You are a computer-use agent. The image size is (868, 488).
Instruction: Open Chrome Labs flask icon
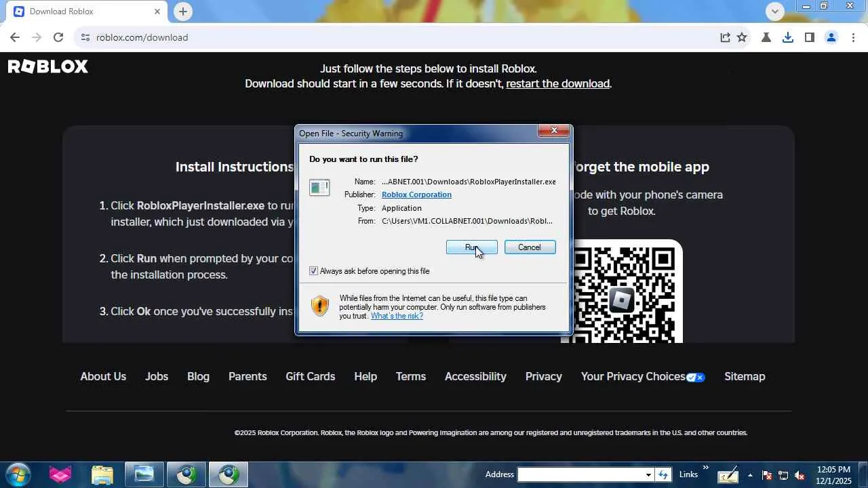(x=766, y=37)
